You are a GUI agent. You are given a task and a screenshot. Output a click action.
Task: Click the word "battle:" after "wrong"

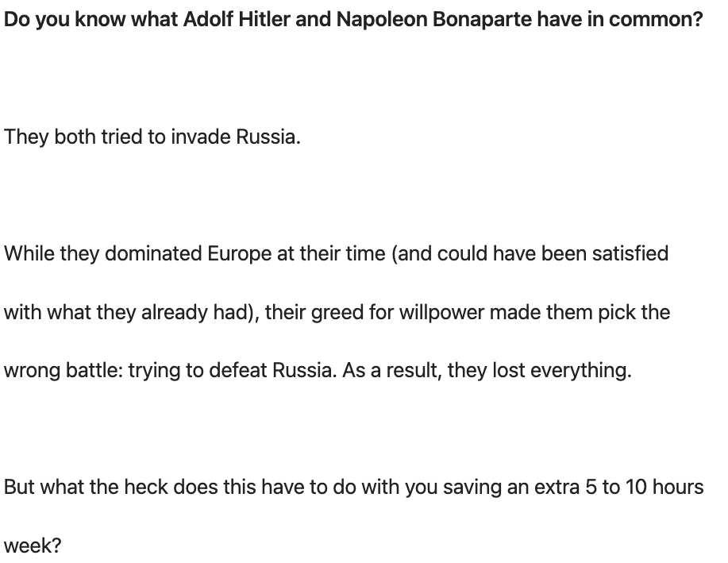(94, 371)
